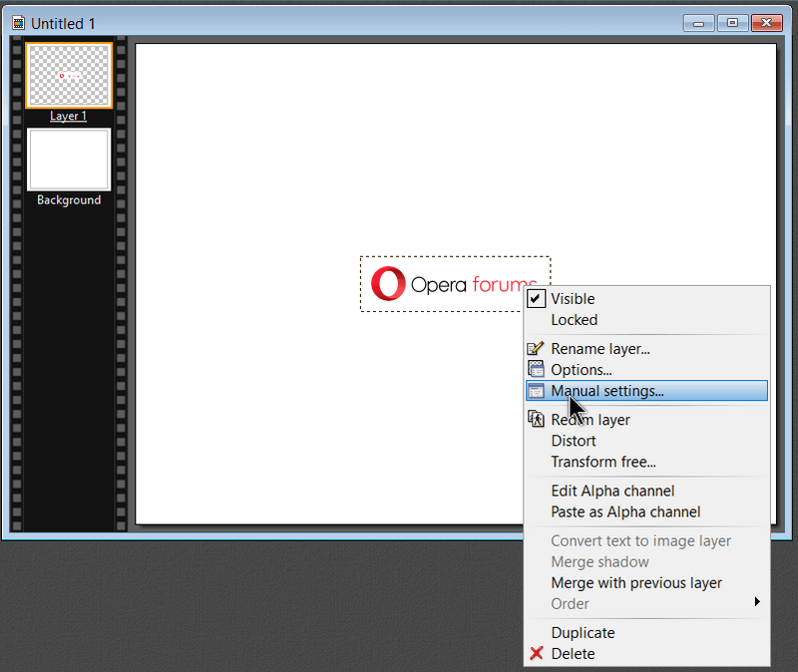
Task: Click the Redim layer icon
Action: [x=536, y=420]
